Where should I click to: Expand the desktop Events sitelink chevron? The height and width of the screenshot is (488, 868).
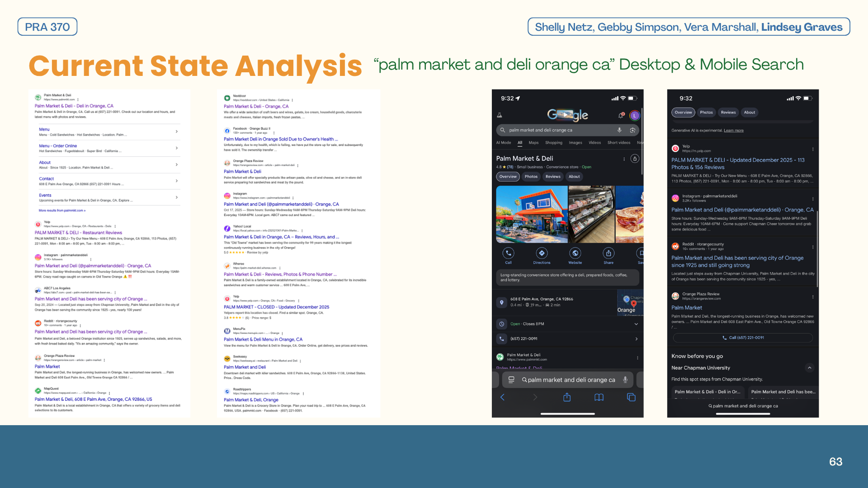click(x=177, y=197)
